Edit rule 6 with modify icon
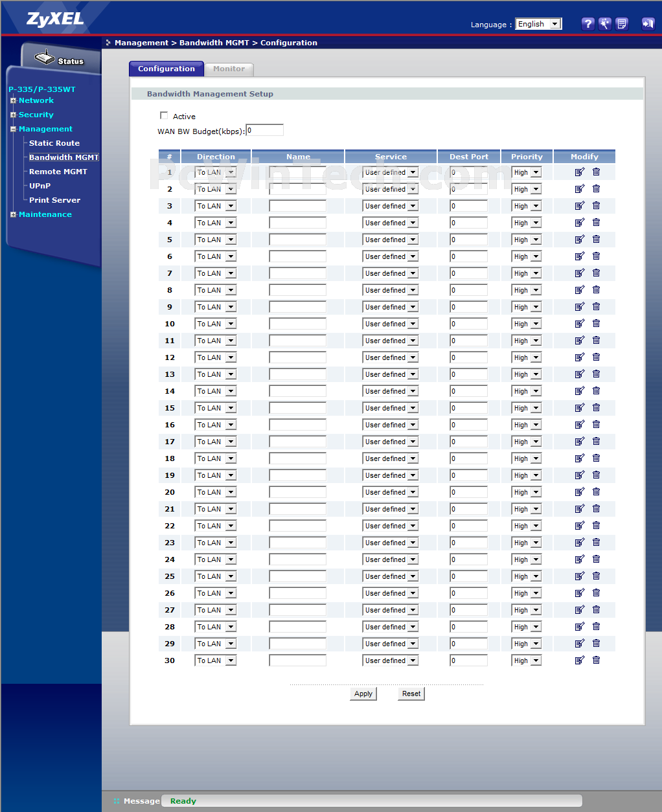Screen dimensions: 662x812 [x=580, y=256]
